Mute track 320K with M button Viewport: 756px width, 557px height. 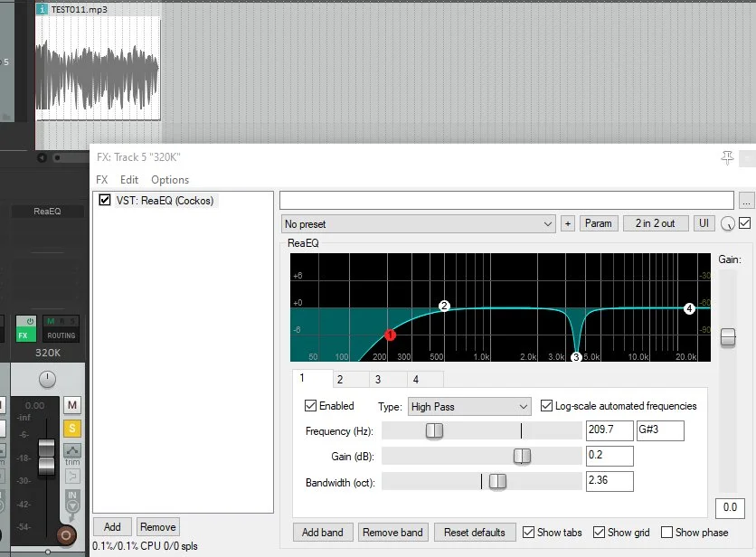(72, 404)
